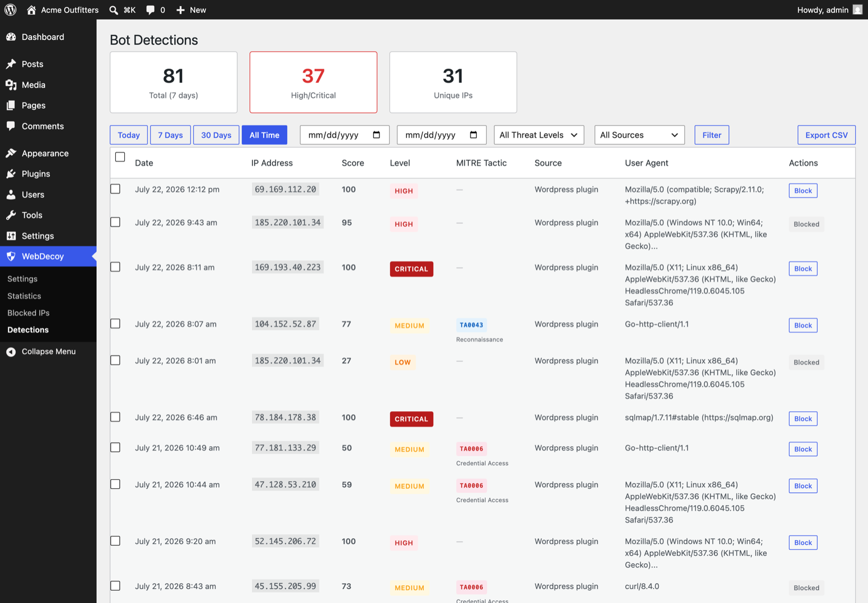
Task: Open the WebDecoy Settings submenu item
Action: coord(22,279)
